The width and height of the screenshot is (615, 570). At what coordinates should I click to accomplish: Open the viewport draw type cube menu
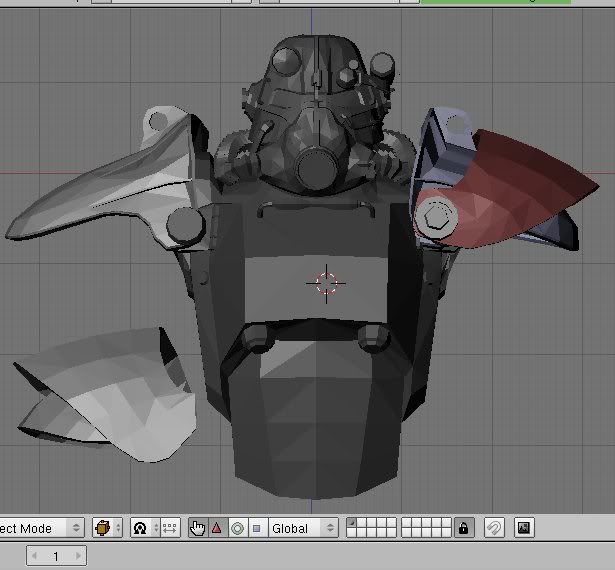(107, 528)
